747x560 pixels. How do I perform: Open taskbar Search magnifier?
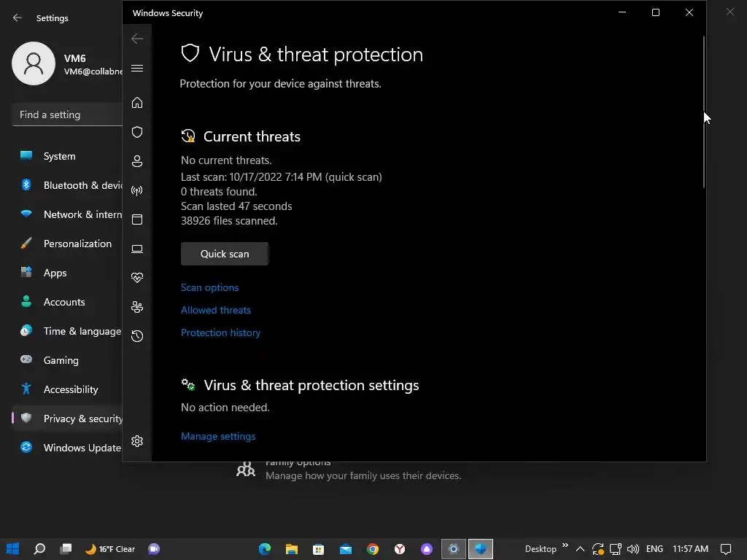[39, 549]
